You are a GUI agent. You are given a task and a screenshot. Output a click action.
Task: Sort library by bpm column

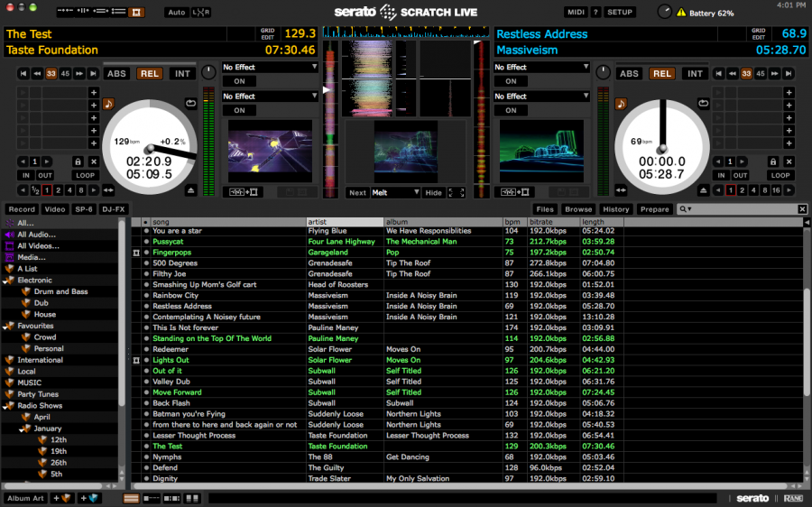(515, 222)
